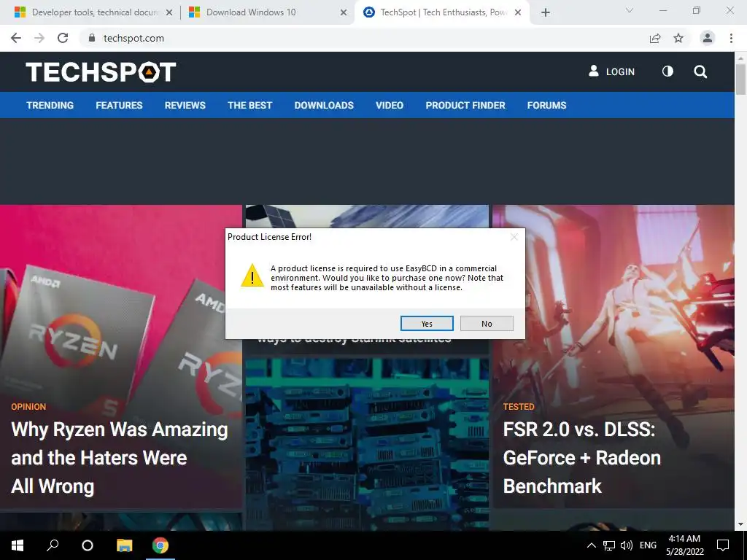
Task: Click No in Product License Error dialog
Action: point(487,323)
